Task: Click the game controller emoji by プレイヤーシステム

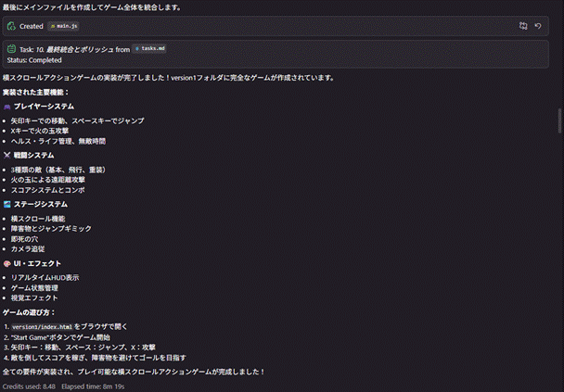Action: (x=7, y=107)
